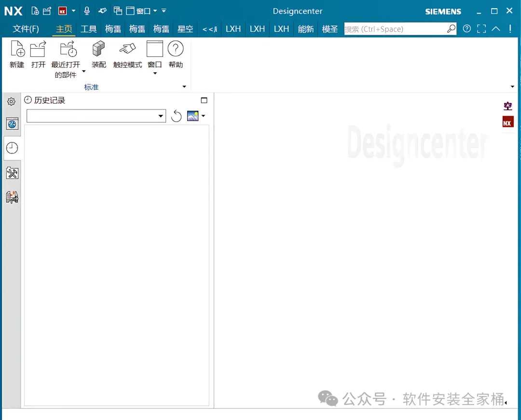521x420 pixels.
Task: Open the 文件(F) menu
Action: [x=26, y=29]
